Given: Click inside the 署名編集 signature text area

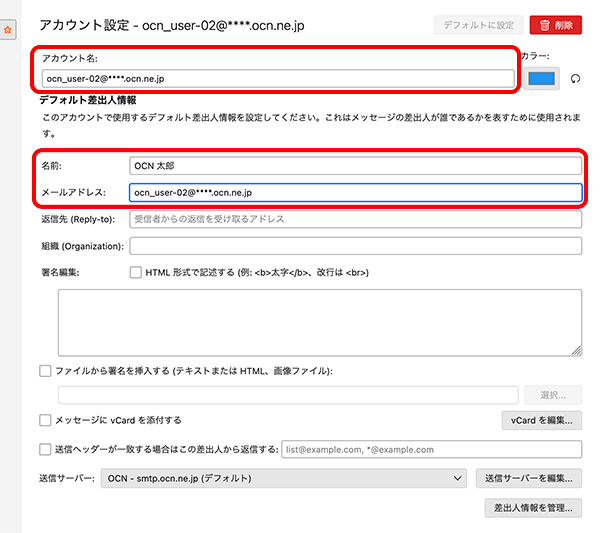Looking at the screenshot, I should point(319,322).
